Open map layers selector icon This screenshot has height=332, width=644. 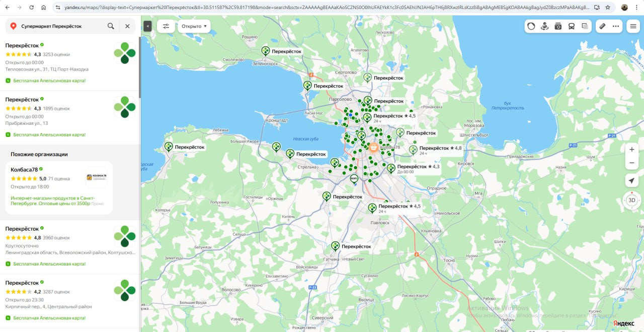pos(585,26)
